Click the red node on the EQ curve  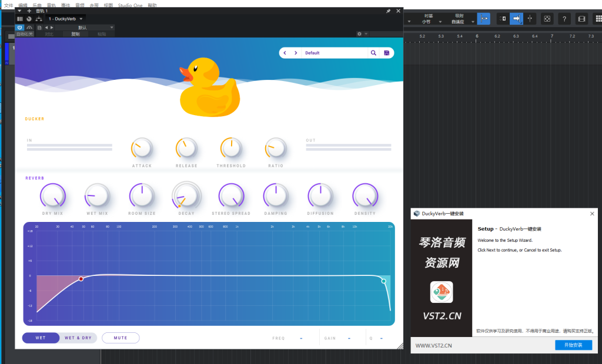coord(81,279)
